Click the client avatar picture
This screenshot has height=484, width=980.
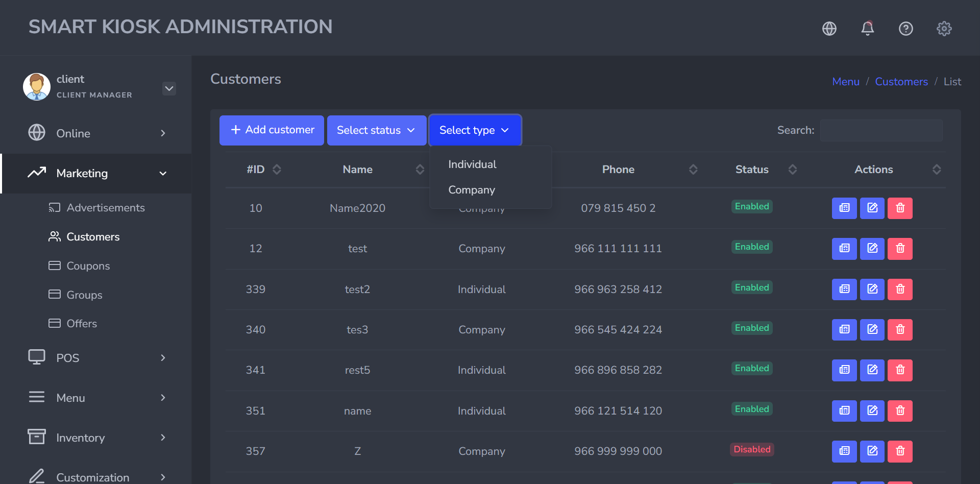coord(37,87)
